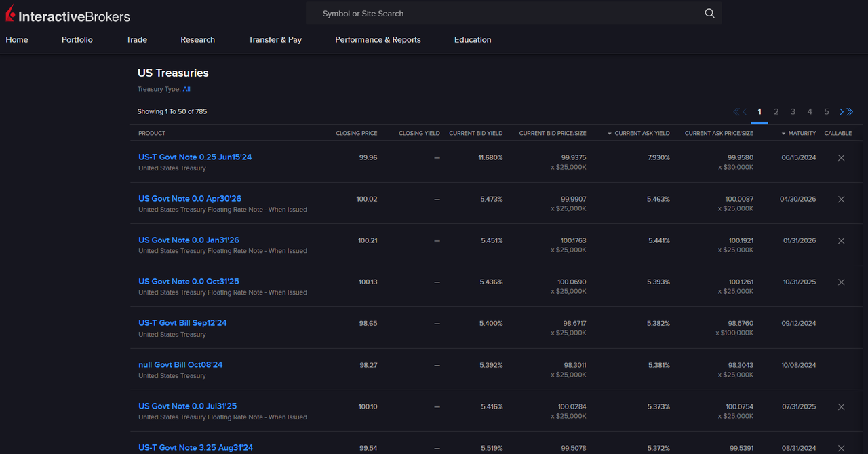
Task: Click the Product column header
Action: pos(152,134)
